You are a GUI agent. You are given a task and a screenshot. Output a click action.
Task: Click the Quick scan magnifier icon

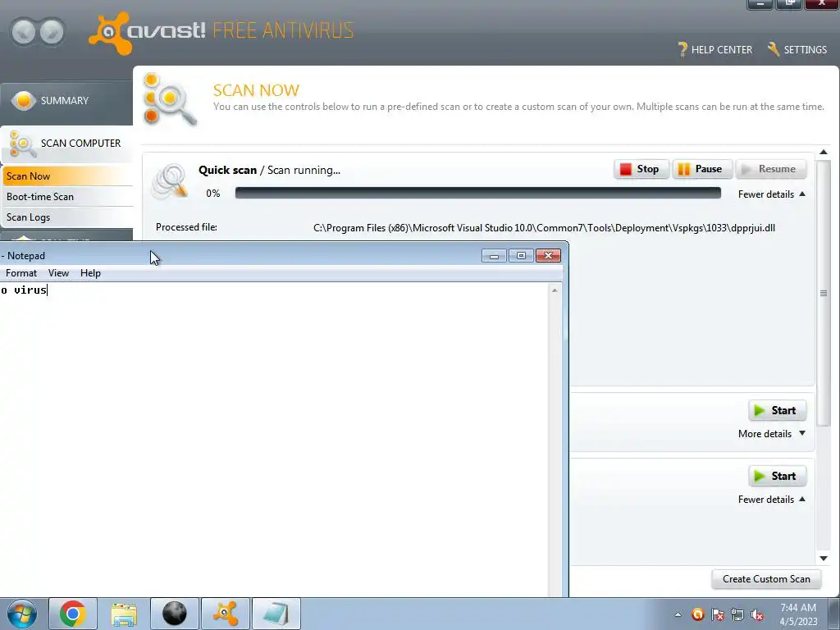[171, 181]
